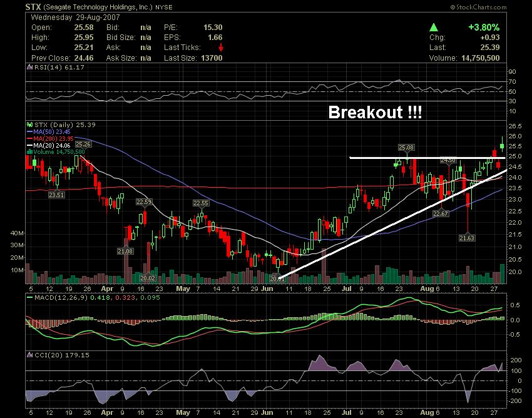Click the 'MACD(12,26,9)' indicator label
This screenshot has height=418, width=532.
point(61,298)
